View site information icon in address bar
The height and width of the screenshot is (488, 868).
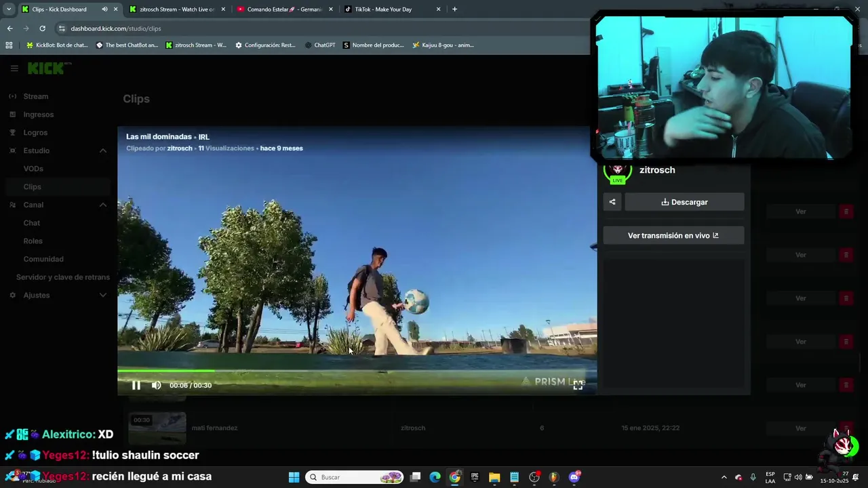(x=62, y=28)
